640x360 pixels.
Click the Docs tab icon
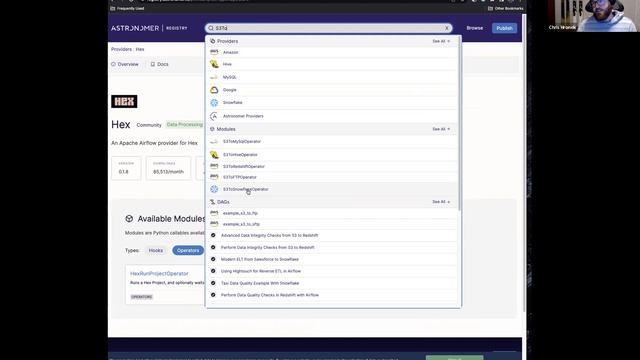153,64
